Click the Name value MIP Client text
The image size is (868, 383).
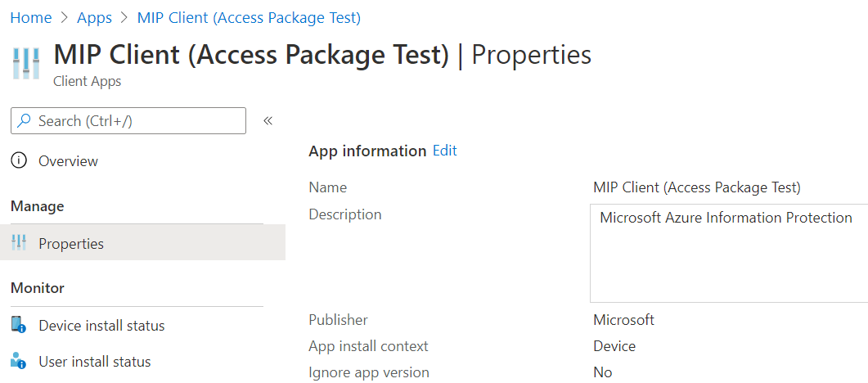696,187
